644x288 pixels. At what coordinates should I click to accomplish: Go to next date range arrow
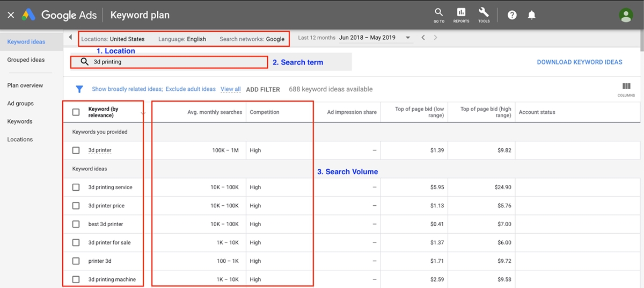point(435,38)
